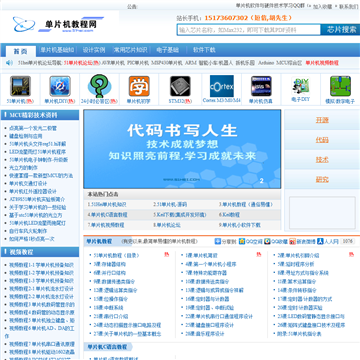This screenshot has height=360, width=360.
Task: Click the 人人网 share icon
Action: (x=320, y=241)
